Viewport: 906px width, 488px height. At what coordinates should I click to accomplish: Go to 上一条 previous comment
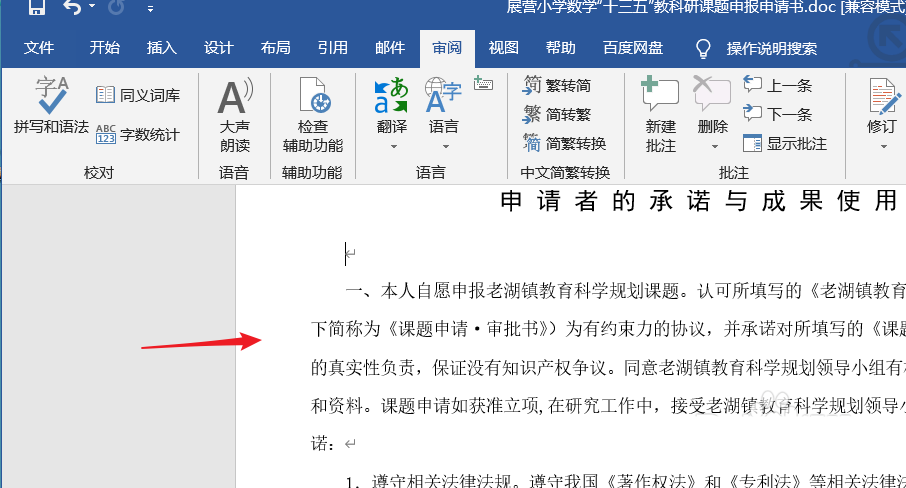[x=778, y=85]
